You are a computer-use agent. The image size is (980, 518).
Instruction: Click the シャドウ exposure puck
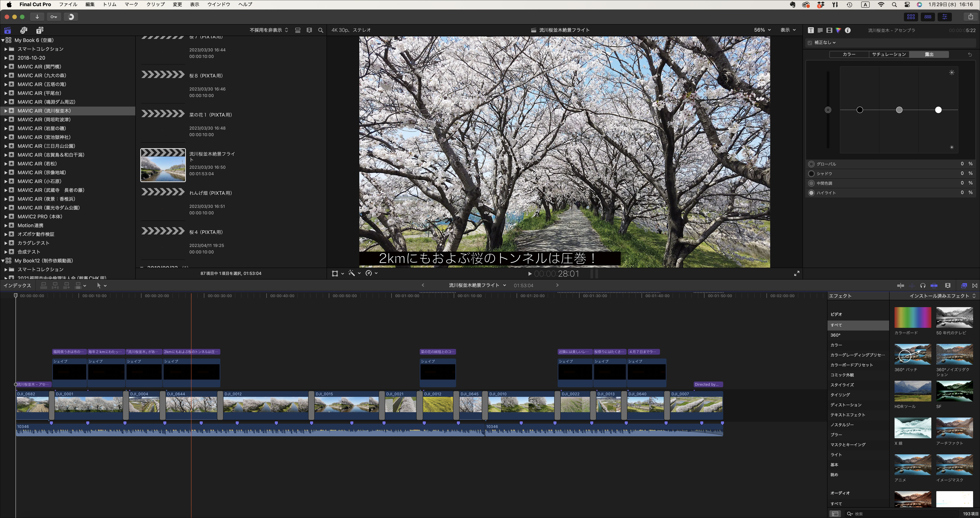[x=859, y=110]
